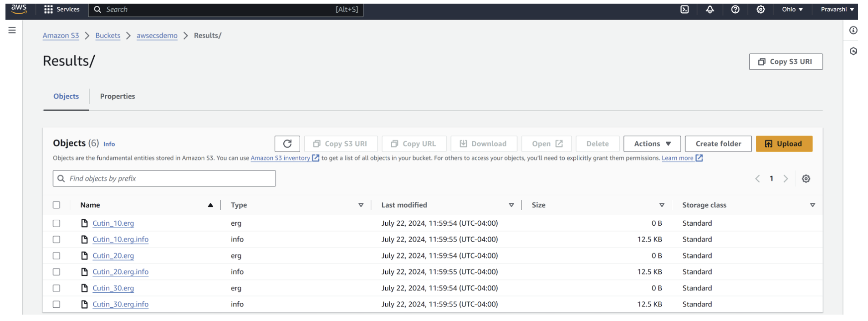
Task: Open the Pravarshi account menu
Action: coord(837,9)
